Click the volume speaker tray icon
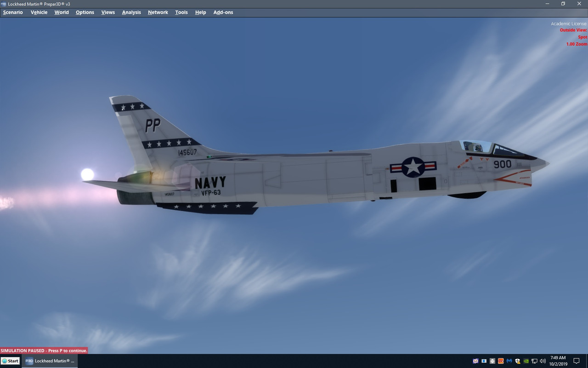 point(543,361)
